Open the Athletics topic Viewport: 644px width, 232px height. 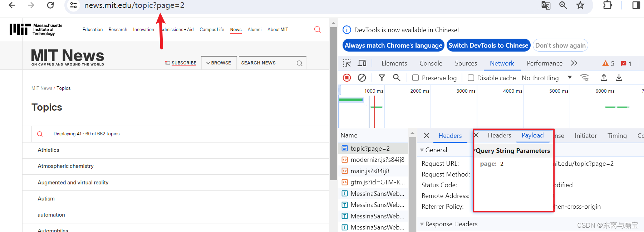pos(49,150)
